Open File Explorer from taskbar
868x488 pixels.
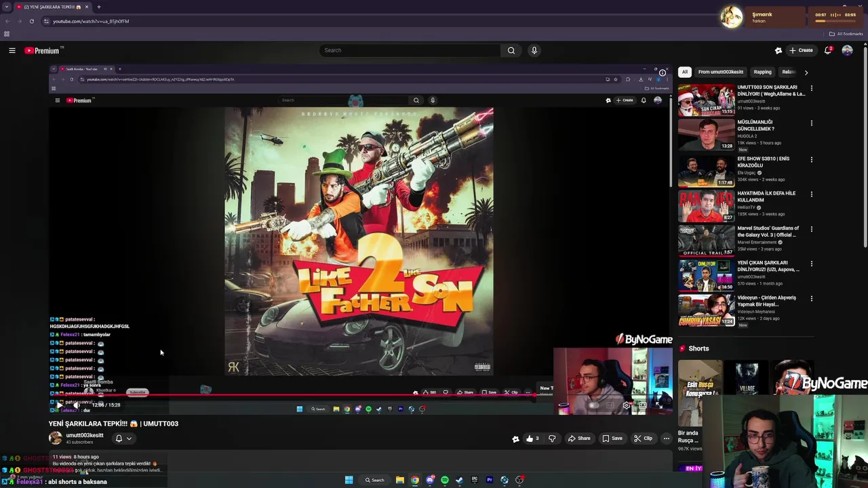(x=400, y=480)
